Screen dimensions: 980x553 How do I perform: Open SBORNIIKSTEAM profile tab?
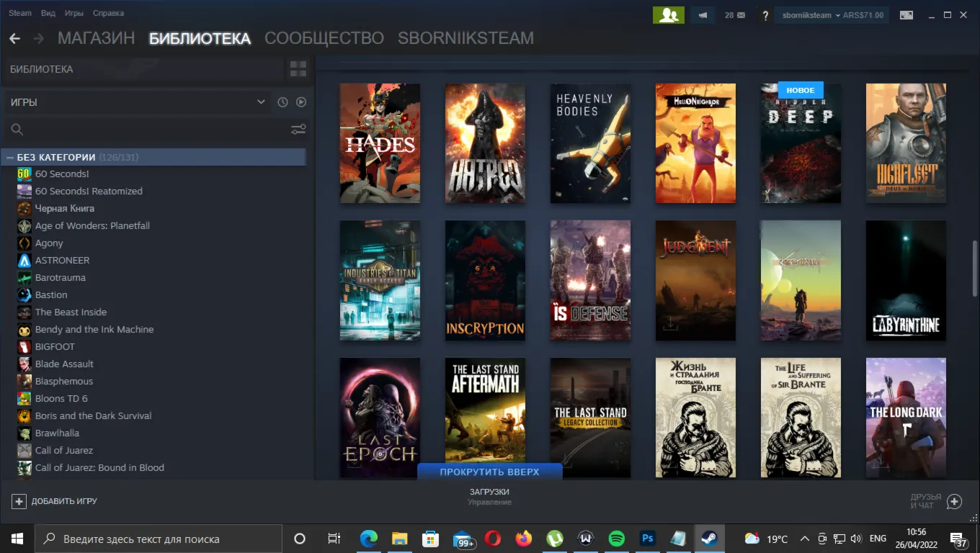[x=465, y=38]
